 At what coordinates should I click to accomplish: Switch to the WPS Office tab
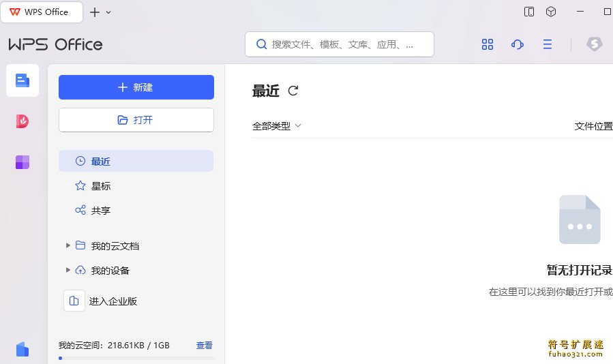(x=41, y=12)
